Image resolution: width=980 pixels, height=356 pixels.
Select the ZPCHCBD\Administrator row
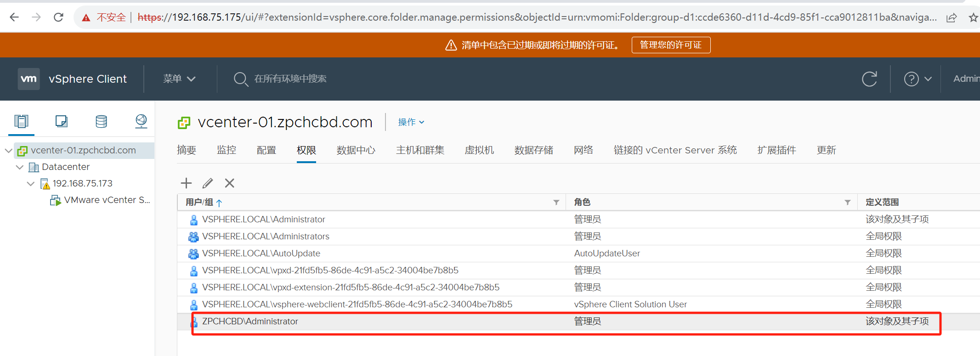(578, 322)
